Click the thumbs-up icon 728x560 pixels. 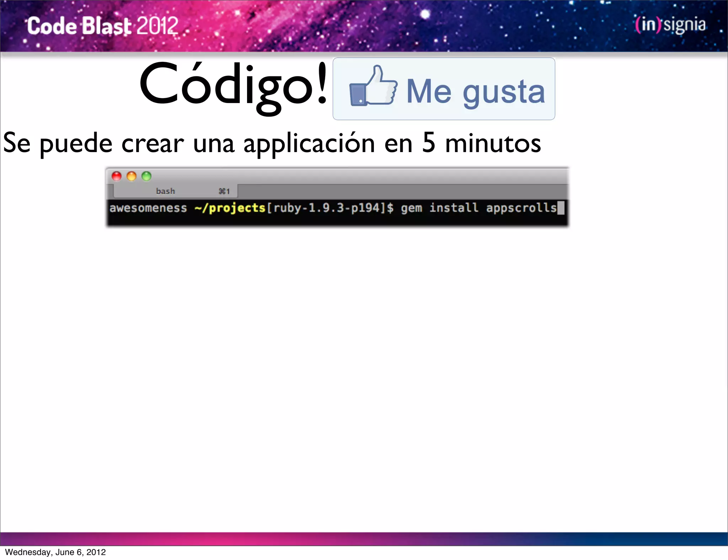click(373, 86)
